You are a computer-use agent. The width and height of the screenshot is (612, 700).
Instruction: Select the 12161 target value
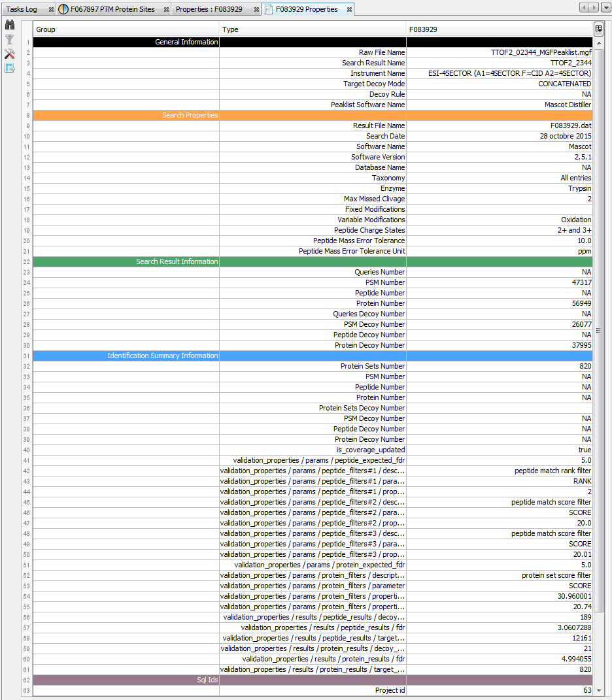[x=500, y=639]
